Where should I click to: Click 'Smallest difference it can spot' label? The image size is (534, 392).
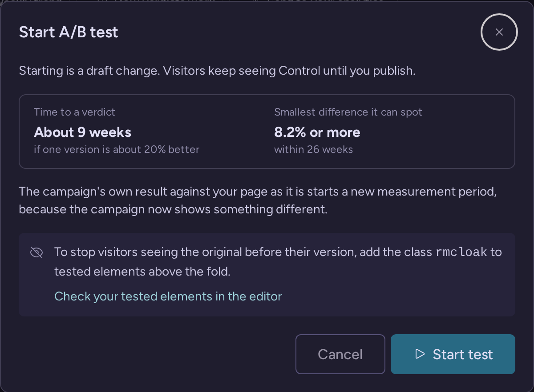(x=348, y=112)
